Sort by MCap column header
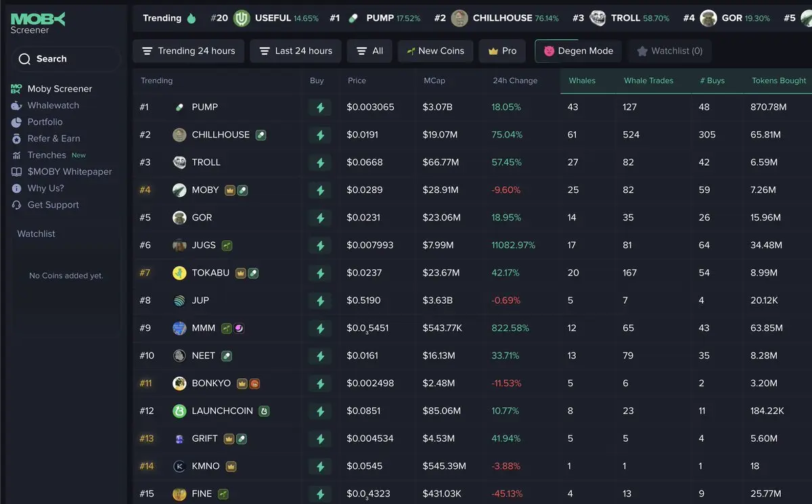Screen dimensions: 812x504 [x=434, y=81]
